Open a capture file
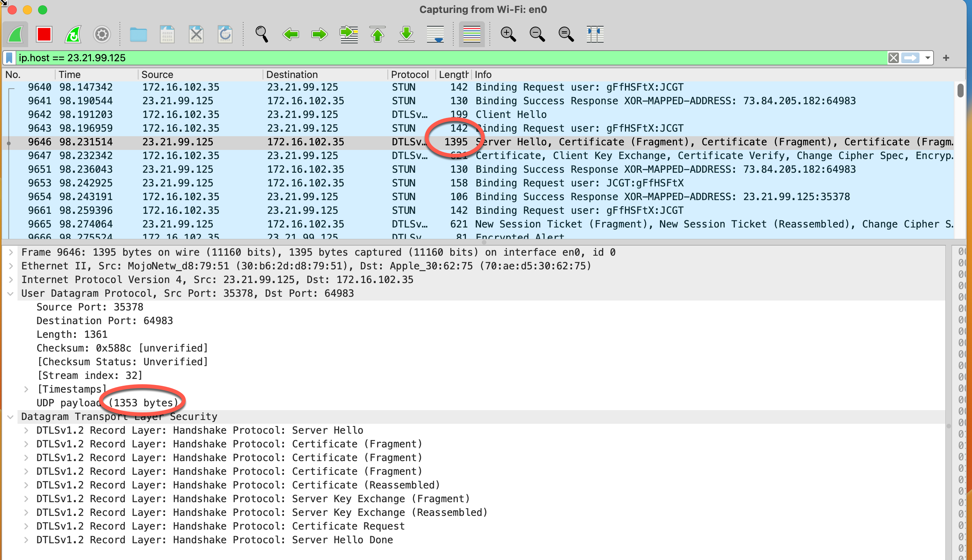Screen dimensions: 972x560 [139, 34]
